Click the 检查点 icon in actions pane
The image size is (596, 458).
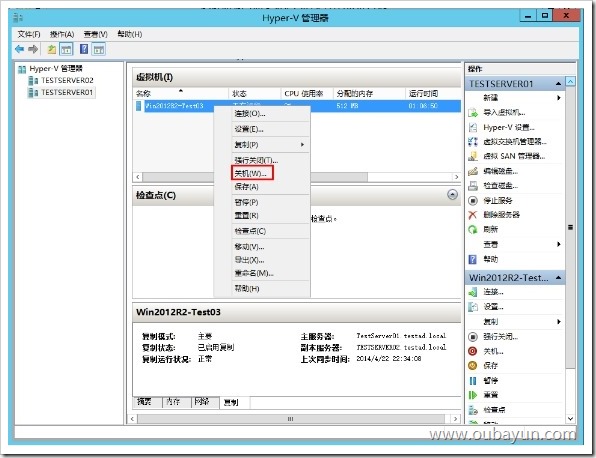click(x=473, y=410)
